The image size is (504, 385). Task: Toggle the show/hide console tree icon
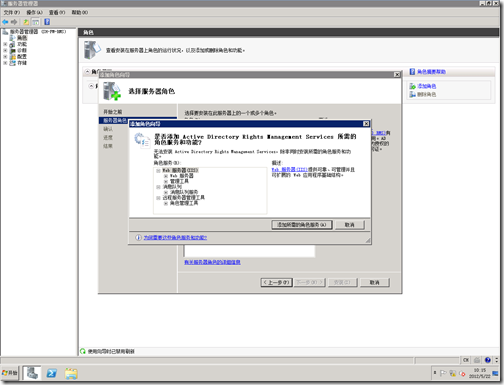pos(36,22)
